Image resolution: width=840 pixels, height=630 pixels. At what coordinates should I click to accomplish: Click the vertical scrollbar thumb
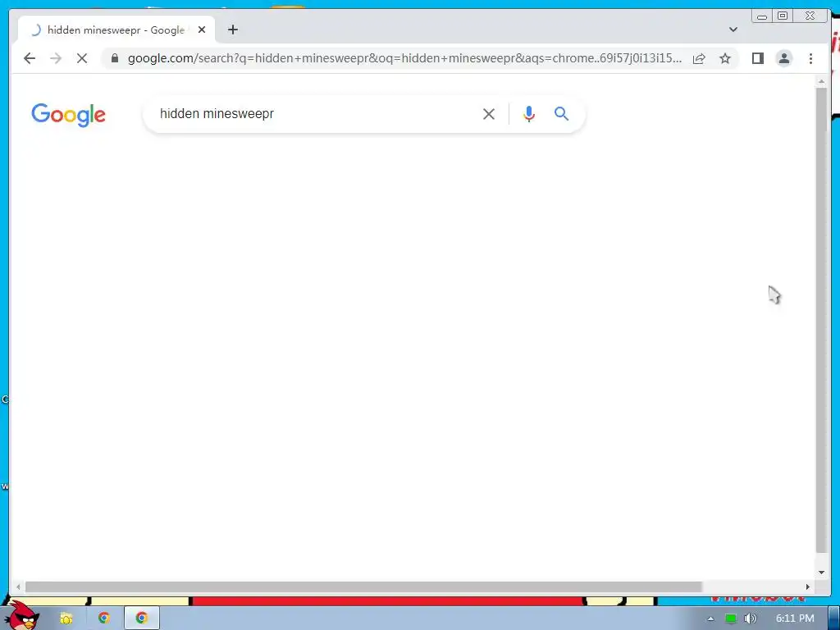[x=821, y=320]
